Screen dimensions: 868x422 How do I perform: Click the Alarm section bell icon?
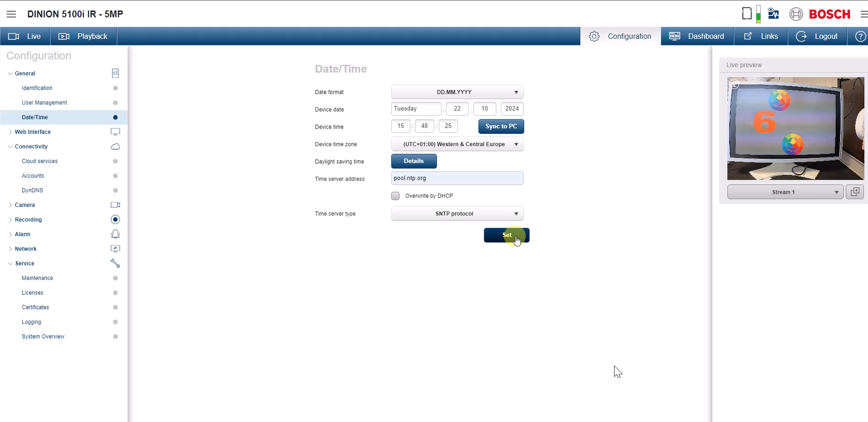pyautogui.click(x=115, y=234)
